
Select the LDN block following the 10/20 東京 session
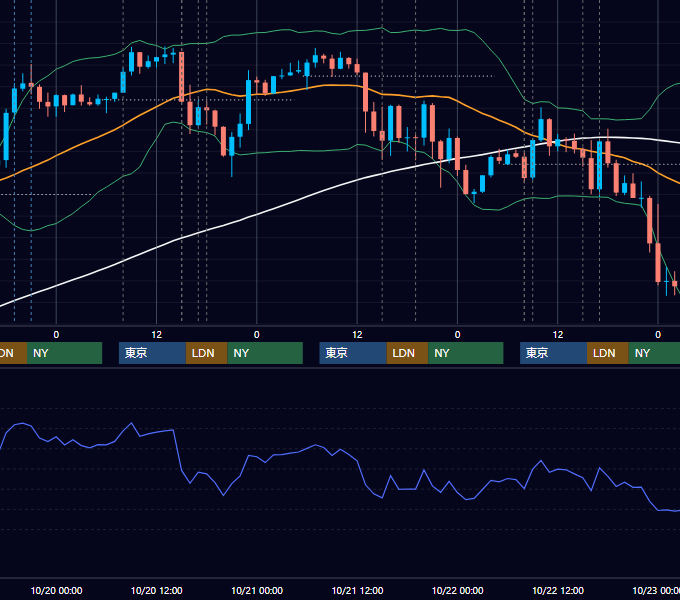(206, 353)
